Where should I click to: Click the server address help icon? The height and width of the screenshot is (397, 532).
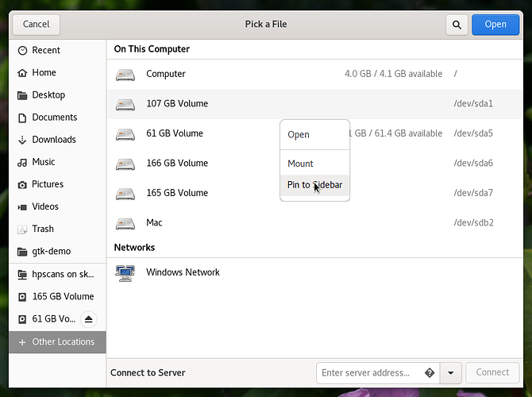430,373
